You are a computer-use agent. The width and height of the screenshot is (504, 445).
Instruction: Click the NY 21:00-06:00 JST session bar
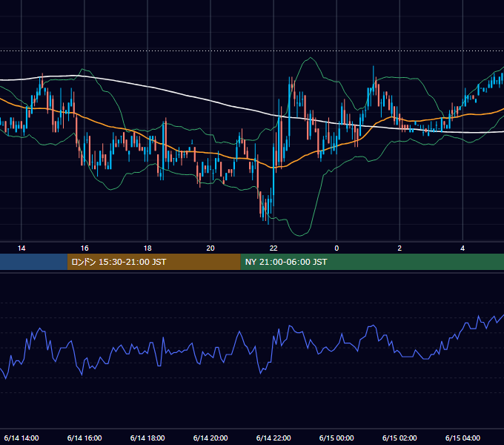tap(372, 262)
